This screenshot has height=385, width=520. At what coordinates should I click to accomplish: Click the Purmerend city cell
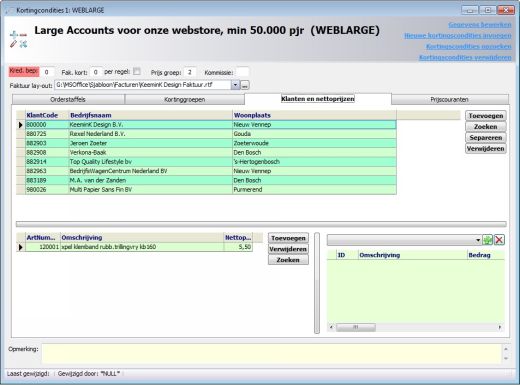pos(314,190)
